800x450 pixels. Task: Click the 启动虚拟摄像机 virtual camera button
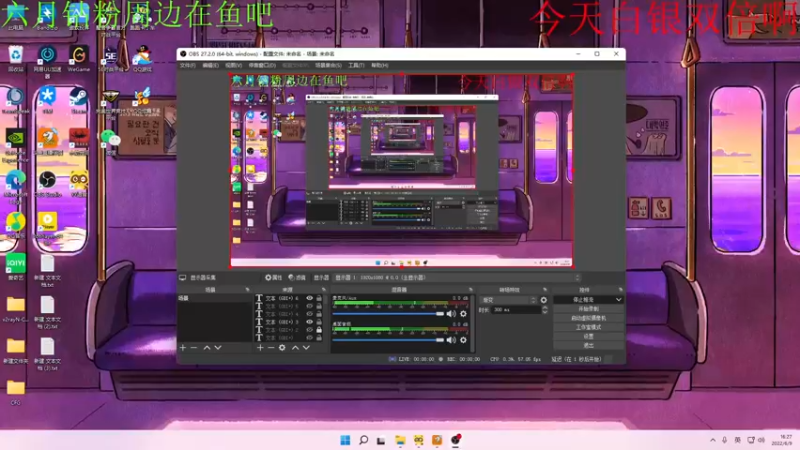tap(588, 318)
